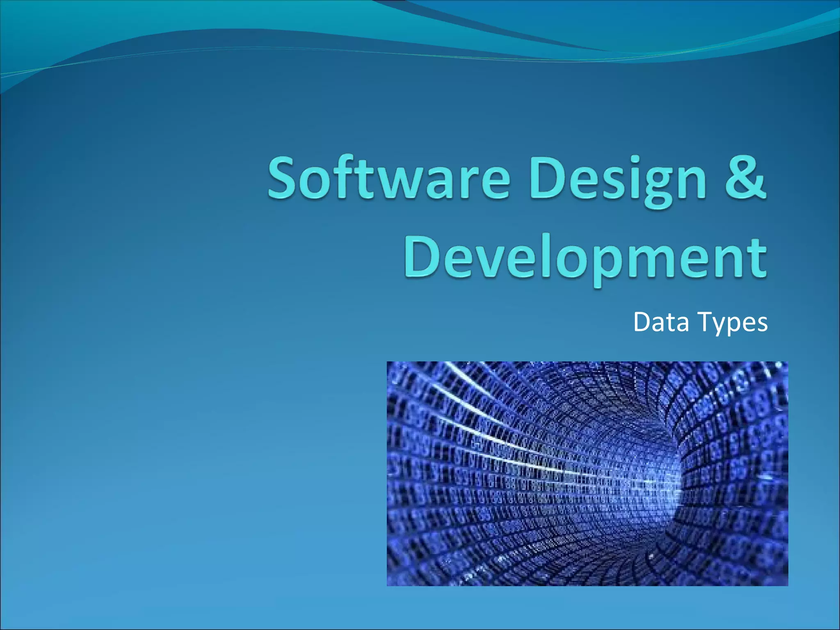Click the word "Types" in the subtitle
The image size is (840, 630).
pos(732,323)
